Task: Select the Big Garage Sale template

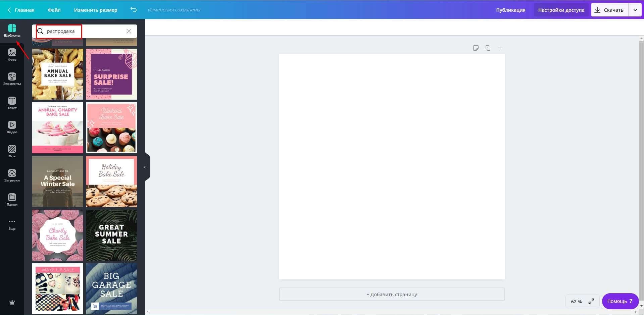Action: (x=111, y=289)
